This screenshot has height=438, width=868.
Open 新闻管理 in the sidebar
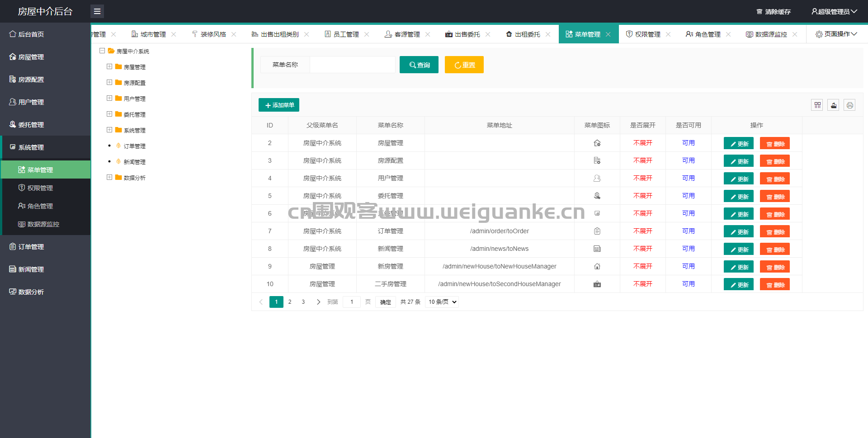[45, 269]
